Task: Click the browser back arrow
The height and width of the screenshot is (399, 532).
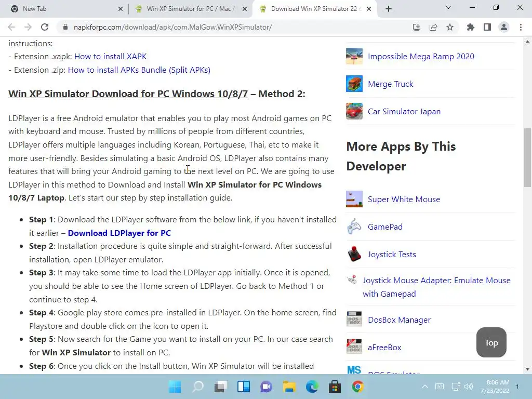Action: (x=11, y=27)
